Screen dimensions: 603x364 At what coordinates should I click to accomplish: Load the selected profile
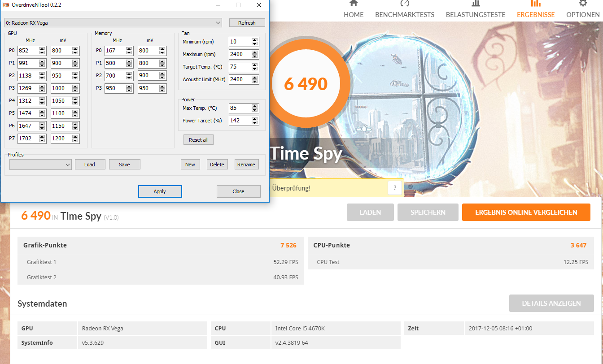pyautogui.click(x=90, y=165)
